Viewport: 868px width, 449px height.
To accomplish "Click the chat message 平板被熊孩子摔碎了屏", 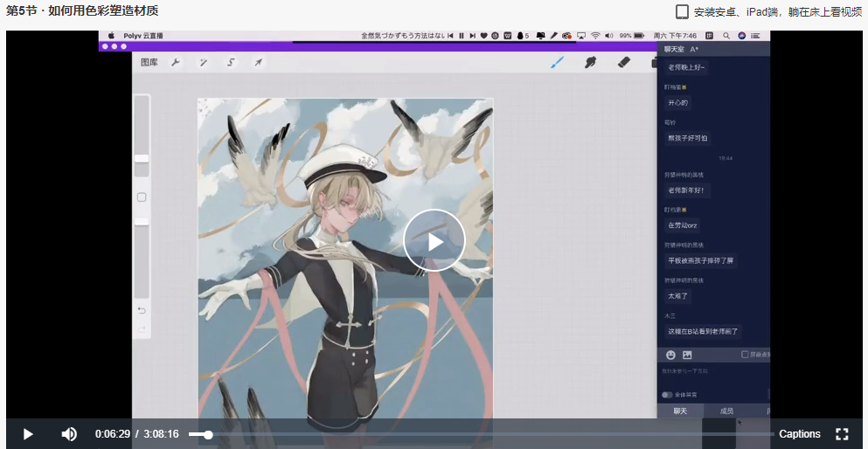I will point(700,260).
